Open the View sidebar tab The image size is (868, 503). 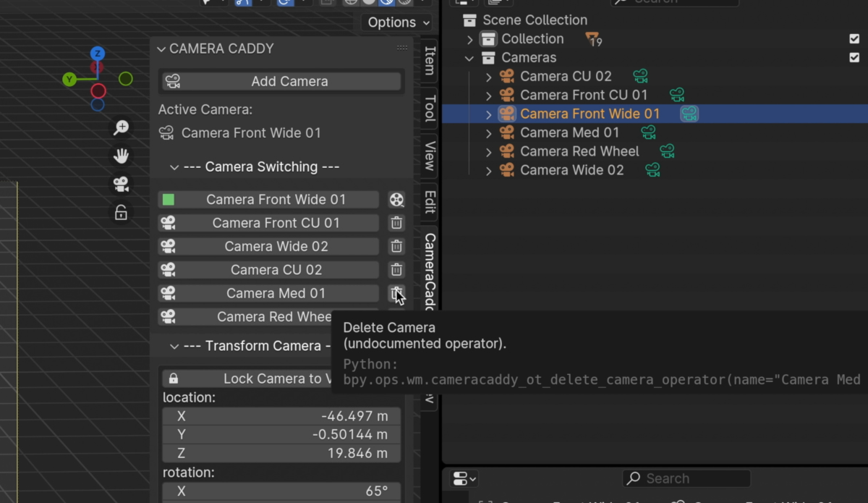[x=430, y=156]
